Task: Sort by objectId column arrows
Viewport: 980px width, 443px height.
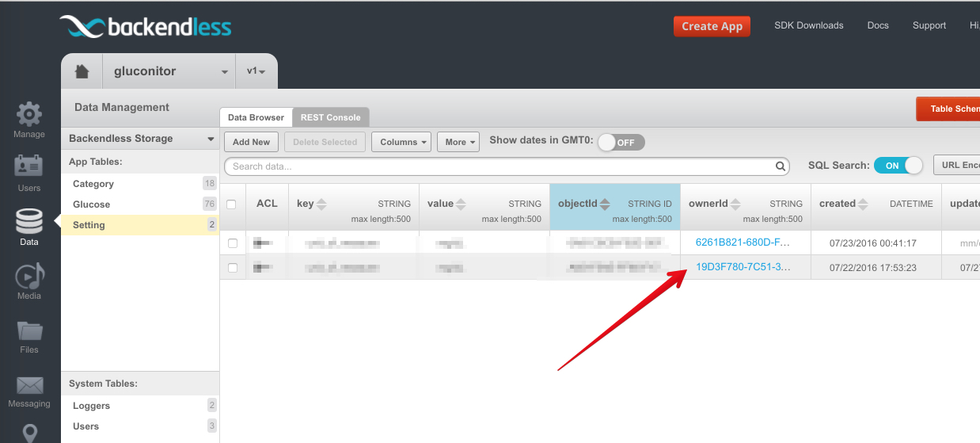Action: pos(605,204)
